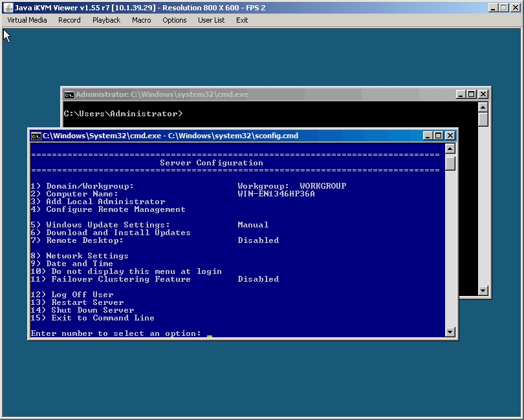
Task: Open the Virtual Media menu
Action: click(x=27, y=20)
